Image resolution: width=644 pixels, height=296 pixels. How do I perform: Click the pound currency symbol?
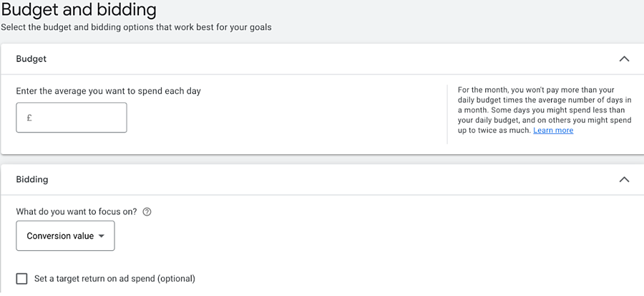[29, 118]
